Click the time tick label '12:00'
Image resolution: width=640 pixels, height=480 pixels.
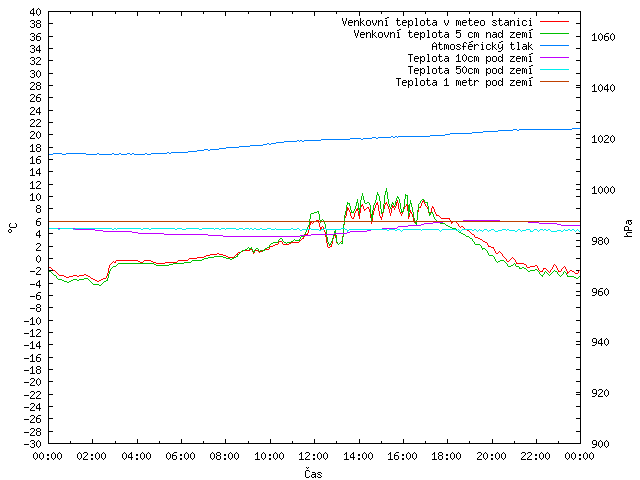pyautogui.click(x=313, y=456)
